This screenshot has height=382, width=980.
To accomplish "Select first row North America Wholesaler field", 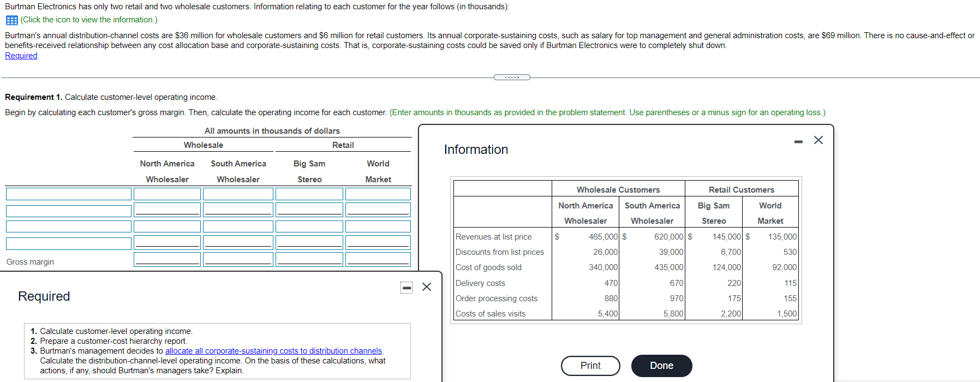I will 168,194.
